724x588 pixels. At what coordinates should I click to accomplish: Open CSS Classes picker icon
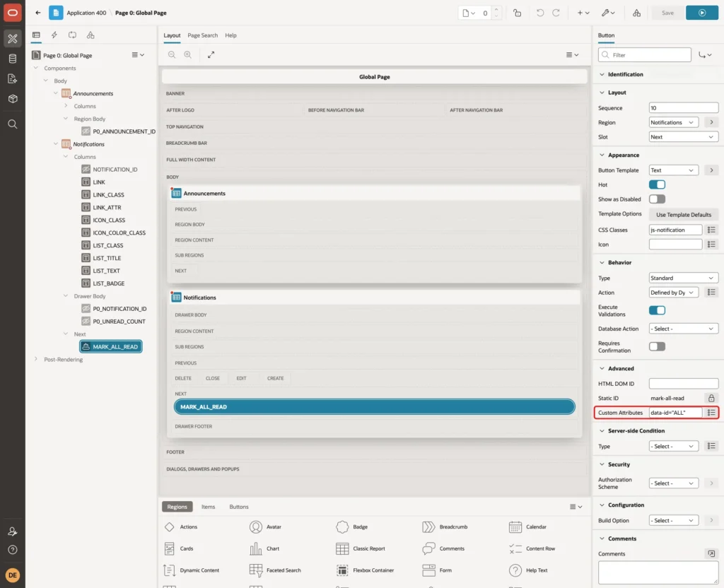tap(711, 230)
